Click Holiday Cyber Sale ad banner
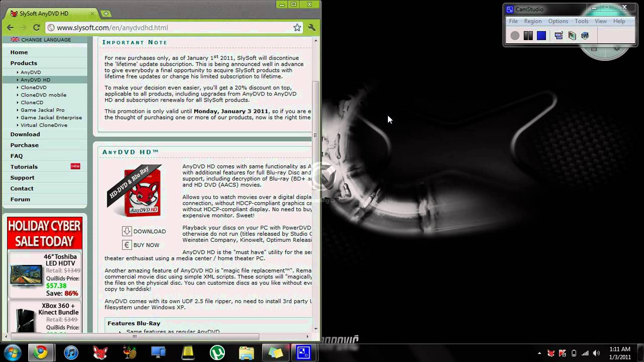644x362 pixels. click(45, 233)
